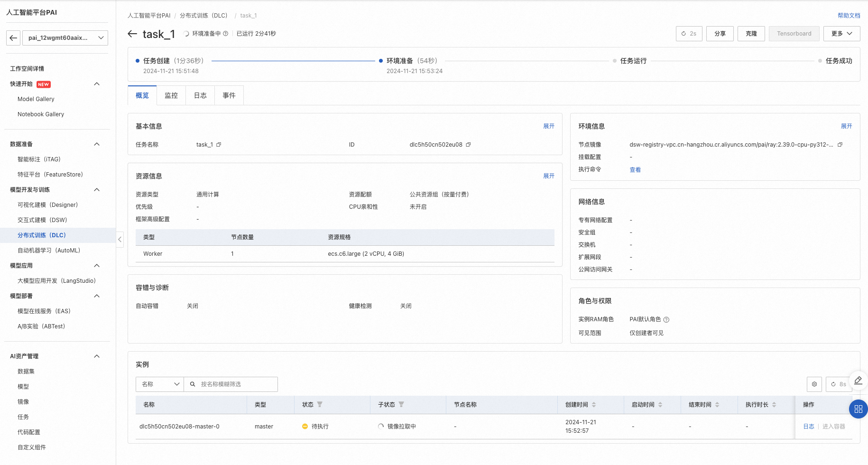This screenshot has width=868, height=465.
Task: Open Notebook Gallery in sidebar
Action: pos(41,114)
